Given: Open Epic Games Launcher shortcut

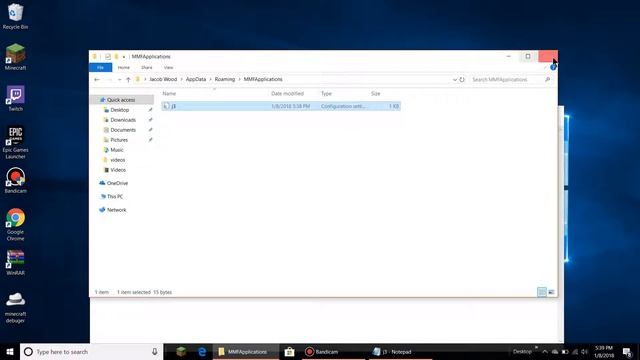Looking at the screenshot, I should pyautogui.click(x=16, y=142).
